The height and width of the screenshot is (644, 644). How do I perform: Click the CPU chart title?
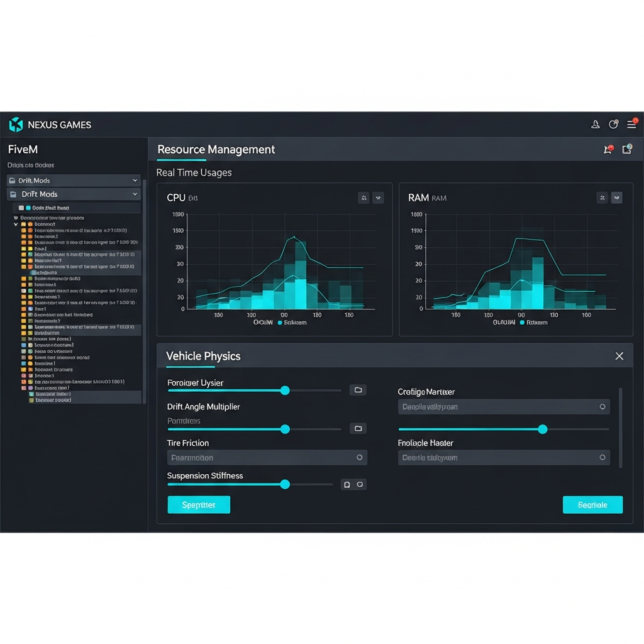coord(176,198)
